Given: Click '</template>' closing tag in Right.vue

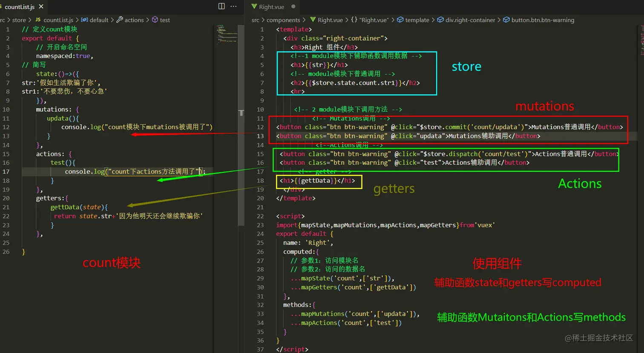Looking at the screenshot, I should [x=296, y=198].
